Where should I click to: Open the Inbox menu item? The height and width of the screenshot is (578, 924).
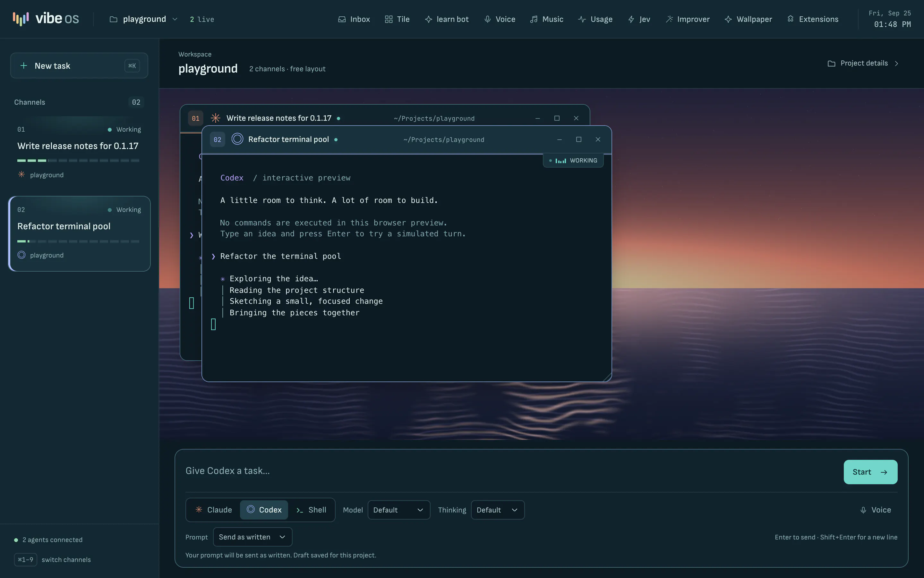coord(354,19)
